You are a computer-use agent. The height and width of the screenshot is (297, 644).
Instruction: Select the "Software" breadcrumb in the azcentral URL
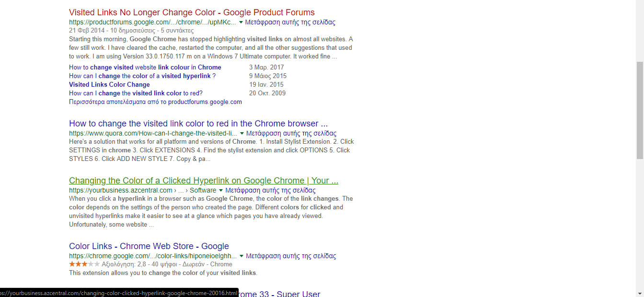coord(203,190)
